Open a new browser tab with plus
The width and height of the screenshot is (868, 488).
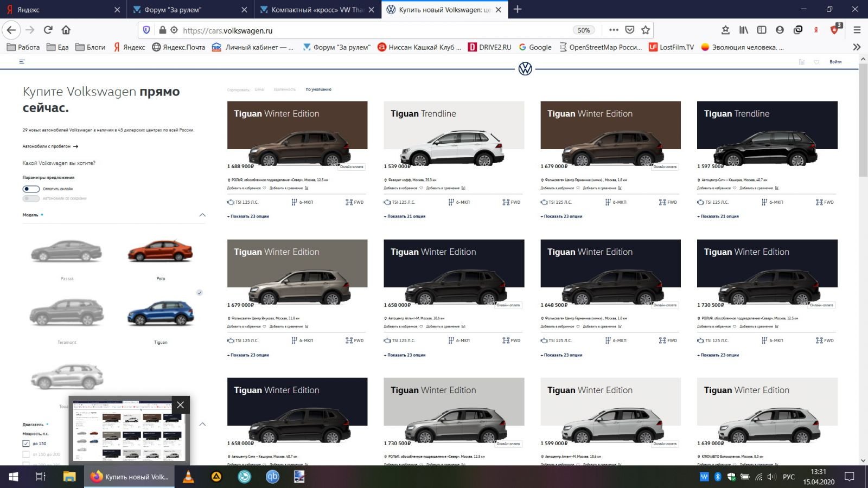[x=518, y=9]
